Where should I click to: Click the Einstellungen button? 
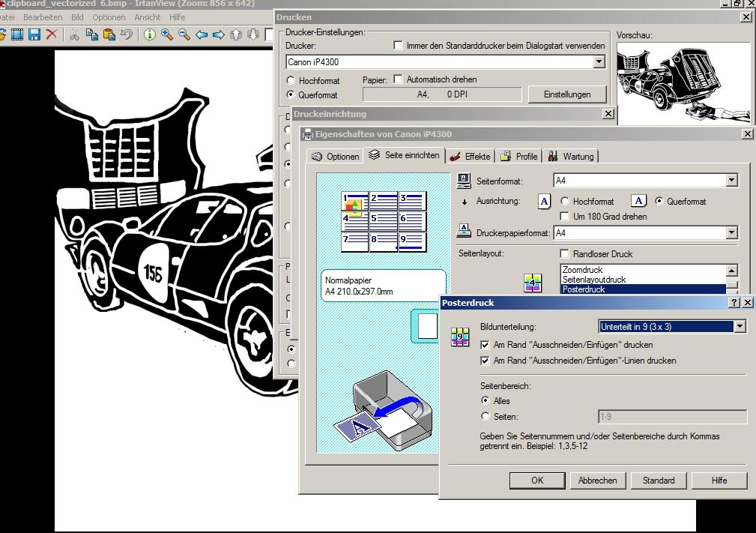[567, 94]
